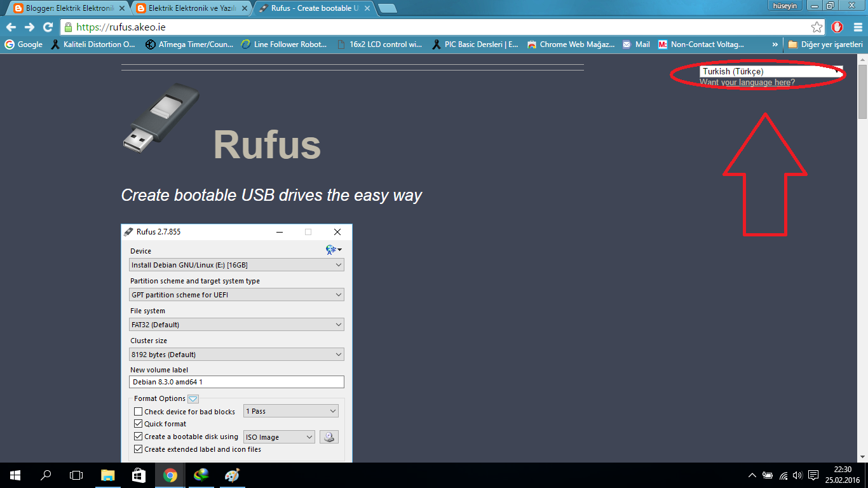868x488 pixels.
Task: View site info via the padlock
Action: click(68, 27)
